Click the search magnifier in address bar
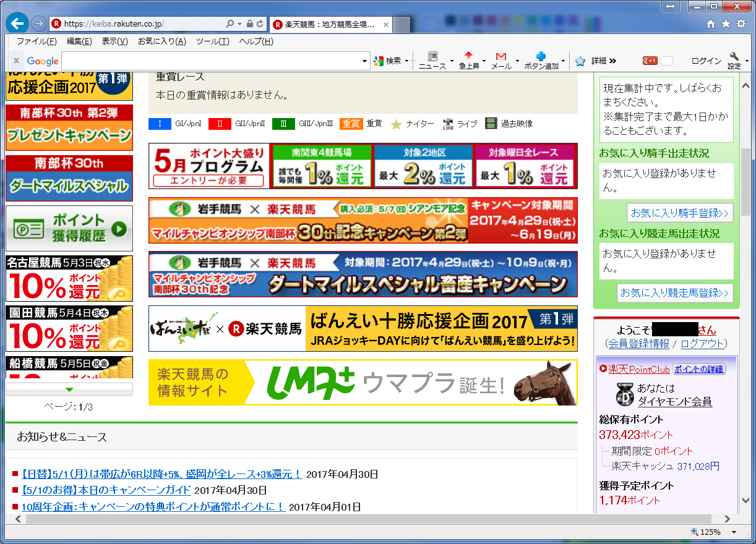Screen dimensions: 756x544 230,24
